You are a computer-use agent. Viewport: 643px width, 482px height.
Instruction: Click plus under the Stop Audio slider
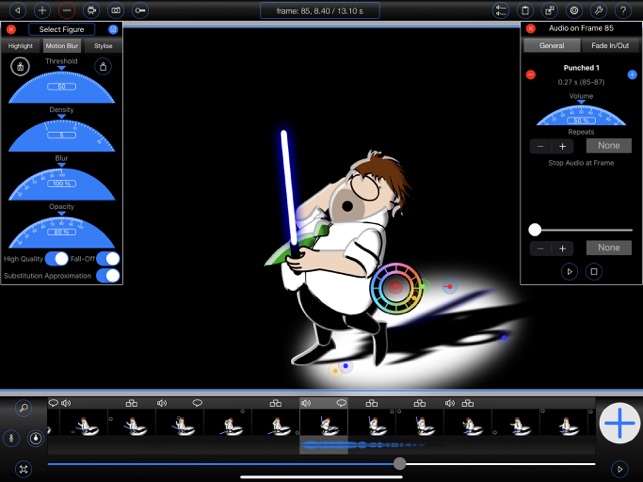(x=563, y=249)
